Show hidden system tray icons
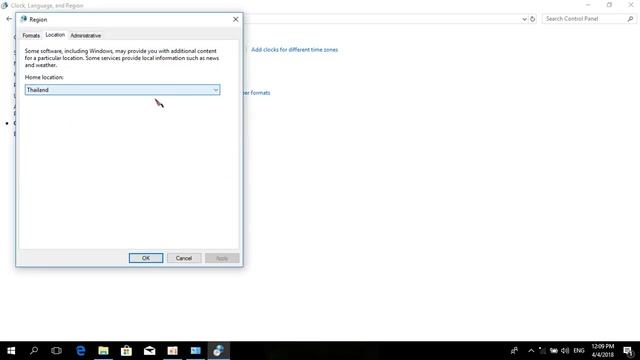This screenshot has width=640, height=360. coord(531,351)
